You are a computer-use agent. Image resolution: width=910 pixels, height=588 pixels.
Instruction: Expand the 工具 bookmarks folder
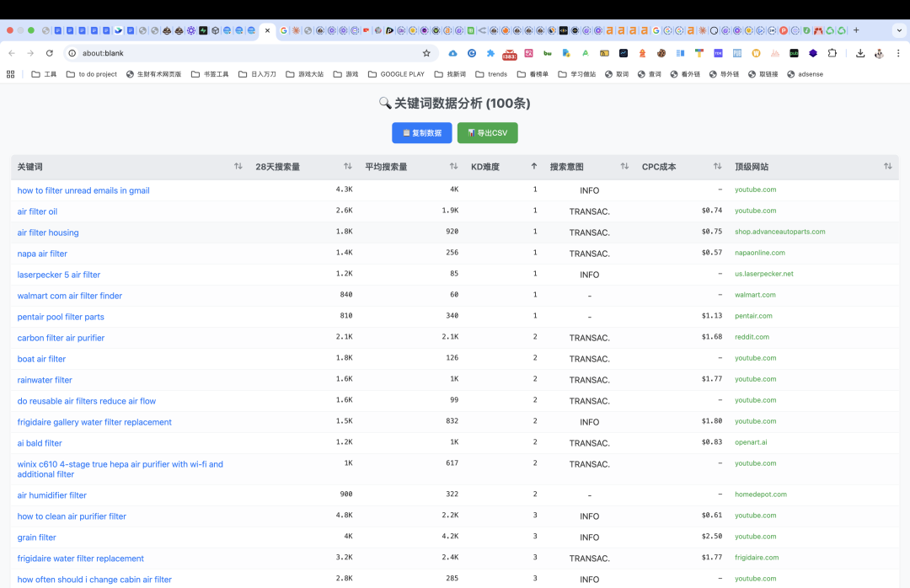44,74
